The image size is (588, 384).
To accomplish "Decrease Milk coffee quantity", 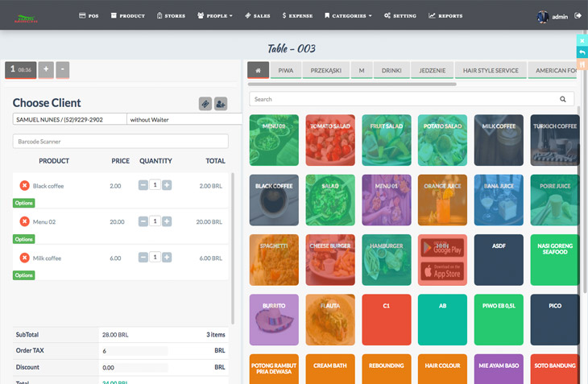I will pos(143,258).
